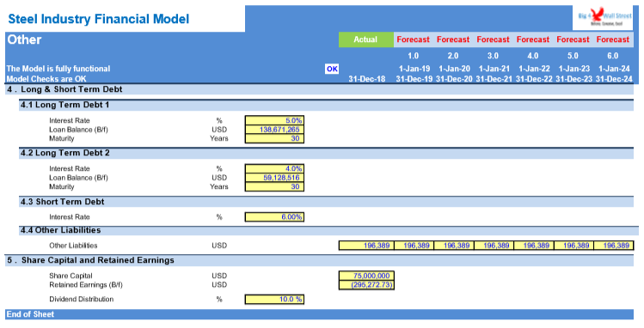Select the 4.0% interest rate cell
Image resolution: width=644 pixels, height=328 pixels.
point(274,168)
